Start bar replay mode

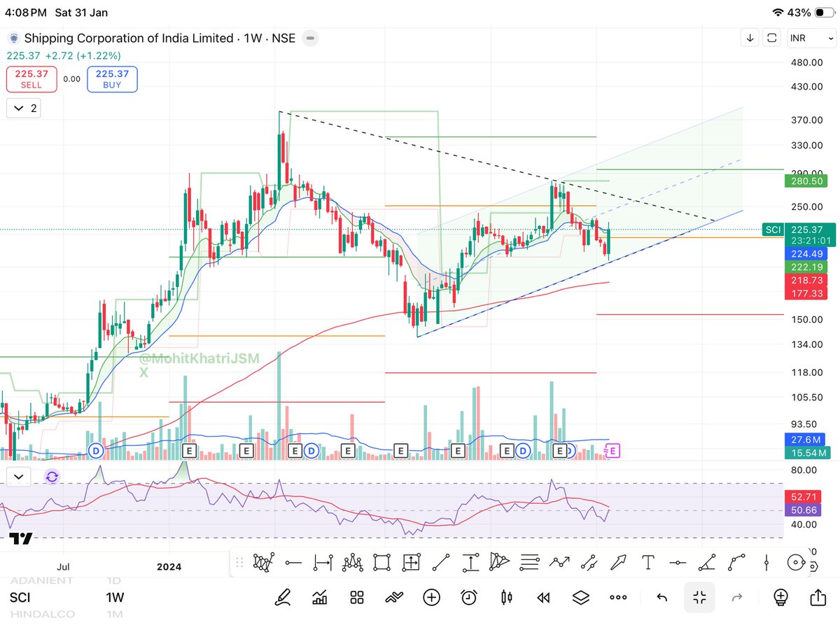point(542,597)
